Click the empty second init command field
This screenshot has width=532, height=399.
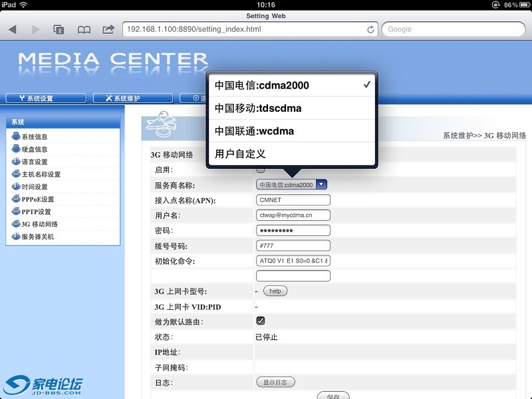pyautogui.click(x=293, y=276)
